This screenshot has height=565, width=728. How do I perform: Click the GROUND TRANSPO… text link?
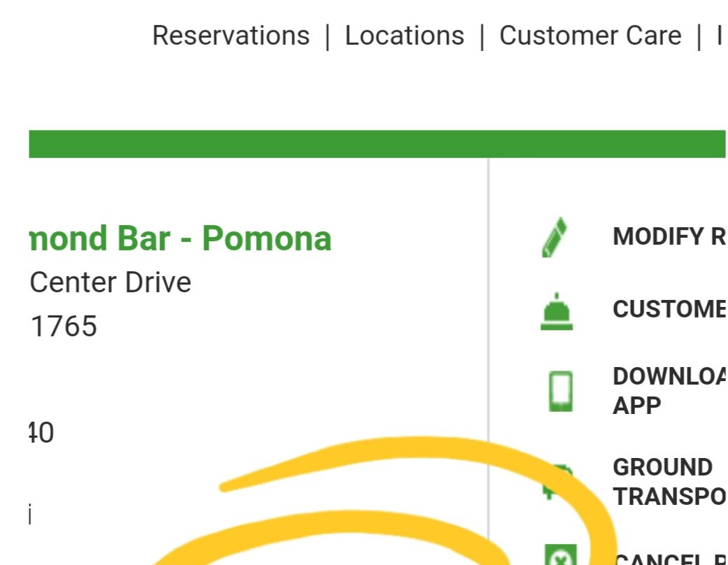tap(668, 482)
